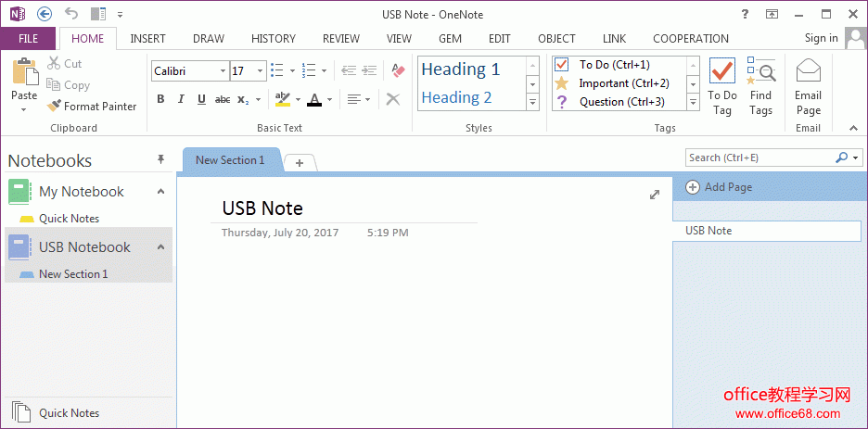This screenshot has height=429, width=868.
Task: Open the Paste options arrow
Action: 24,109
